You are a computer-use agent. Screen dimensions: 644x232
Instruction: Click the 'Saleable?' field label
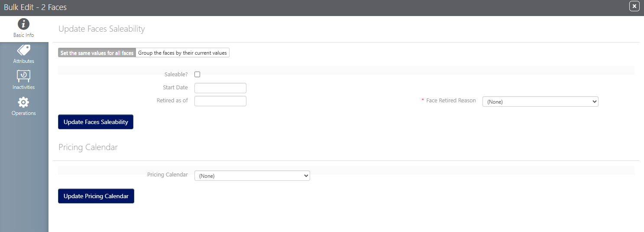[176, 75]
